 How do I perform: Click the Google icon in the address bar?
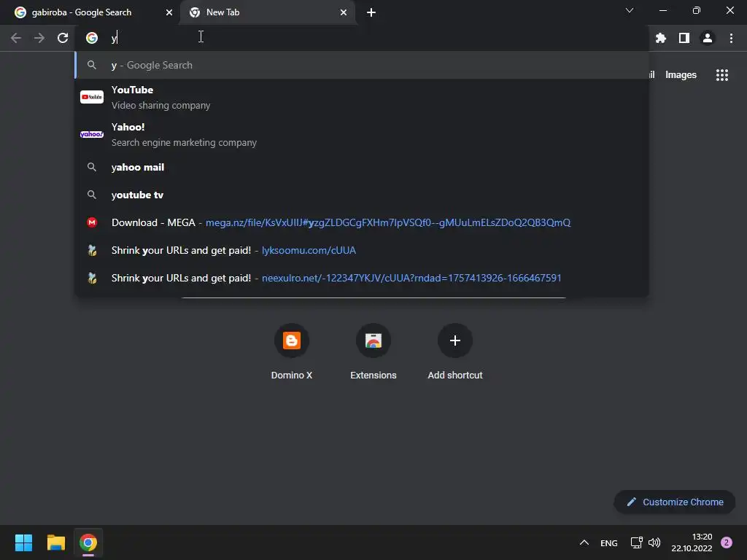coord(92,38)
